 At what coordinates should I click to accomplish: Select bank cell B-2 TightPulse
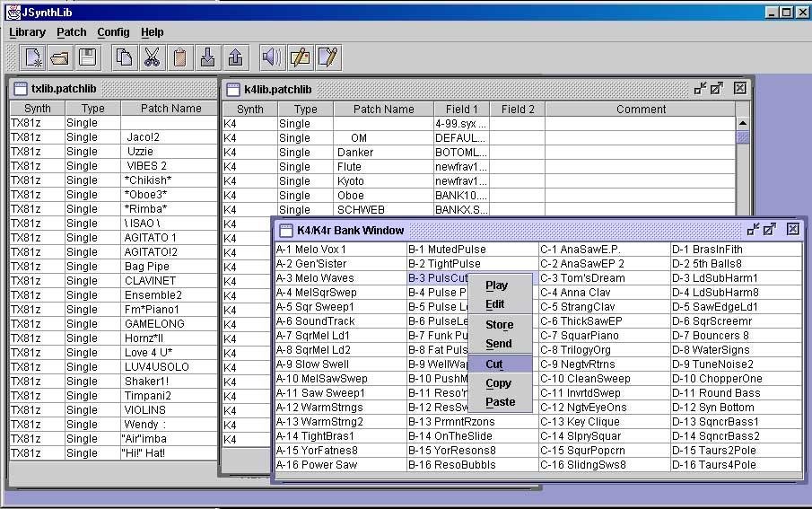pos(473,264)
